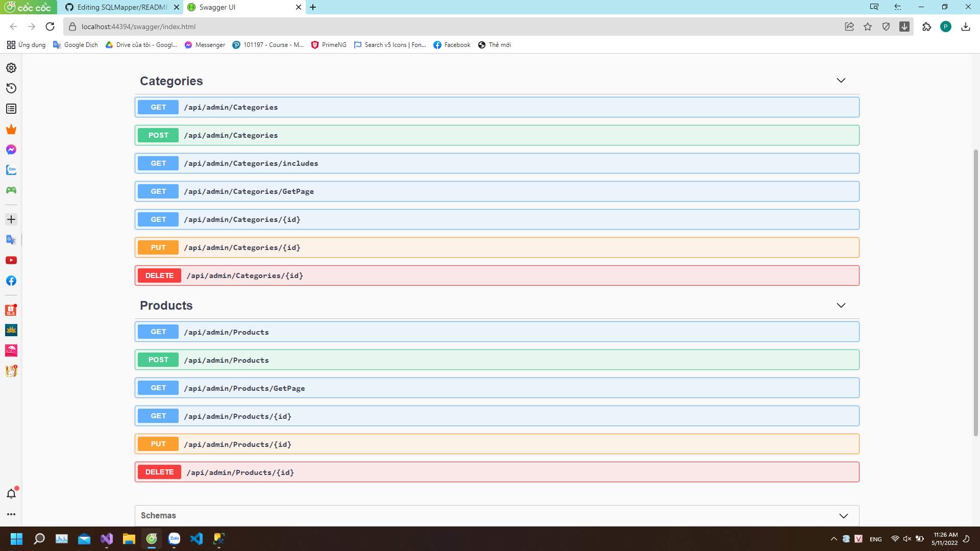Open the PrimeNG bookmark
The image size is (980, 551).
tap(329, 45)
